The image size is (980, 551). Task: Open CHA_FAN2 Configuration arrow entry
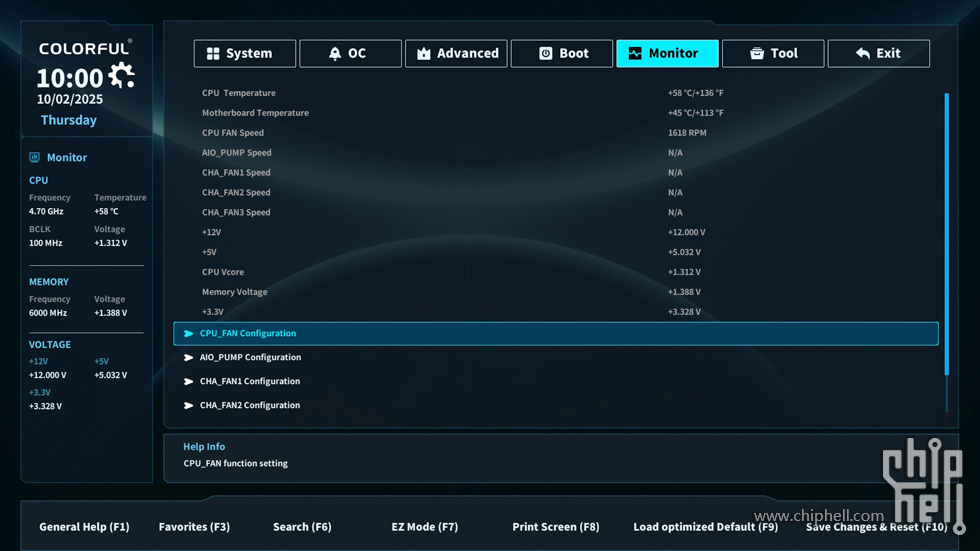188,406
